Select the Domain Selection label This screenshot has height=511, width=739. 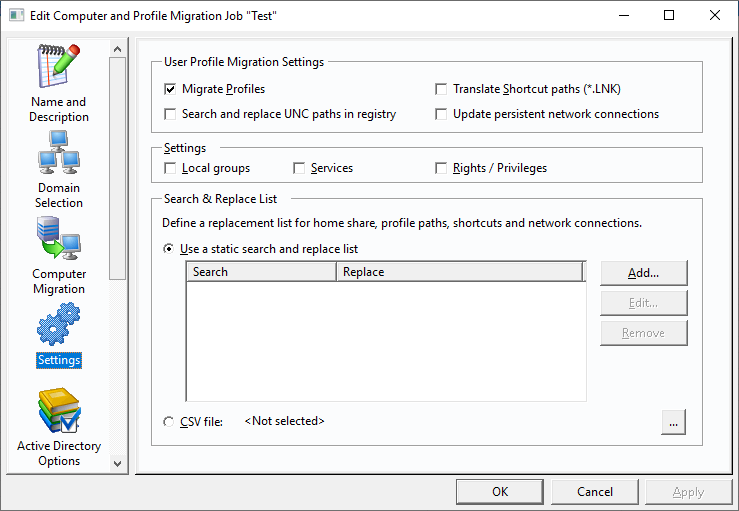tap(59, 195)
